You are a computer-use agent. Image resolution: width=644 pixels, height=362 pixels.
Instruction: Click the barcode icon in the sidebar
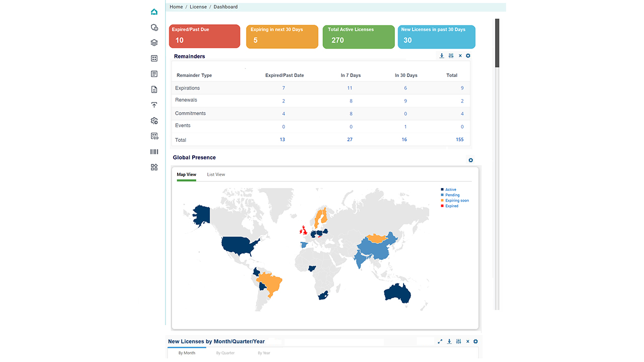[154, 152]
